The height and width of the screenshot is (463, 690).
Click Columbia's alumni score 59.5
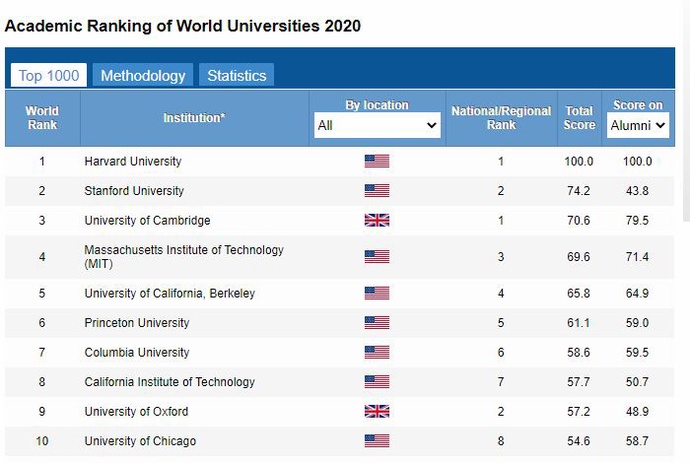637,353
